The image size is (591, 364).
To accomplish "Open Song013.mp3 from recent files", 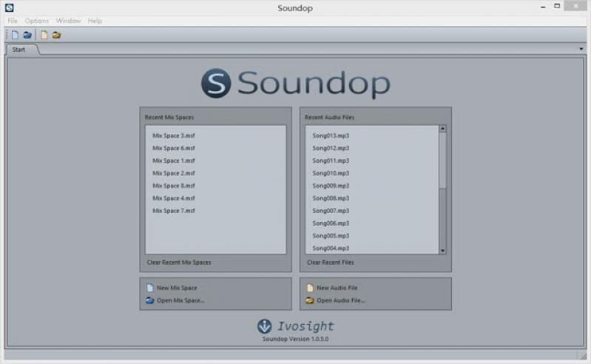I will click(331, 135).
